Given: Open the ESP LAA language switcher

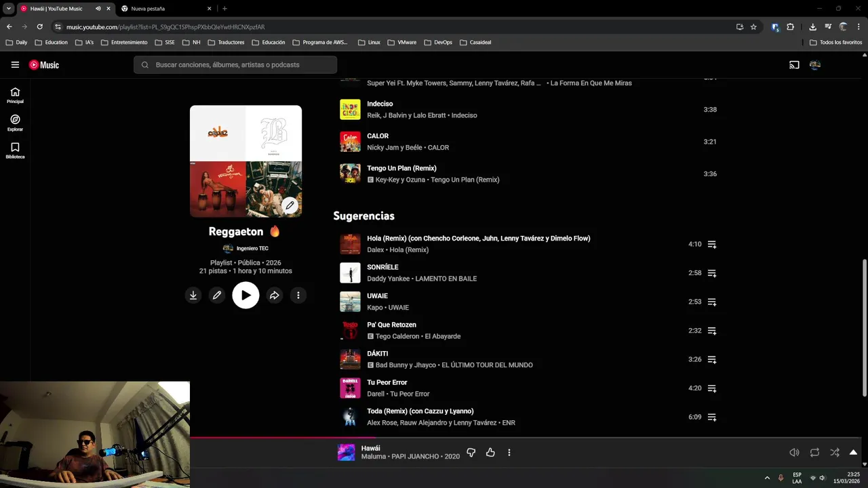Looking at the screenshot, I should coord(797,478).
